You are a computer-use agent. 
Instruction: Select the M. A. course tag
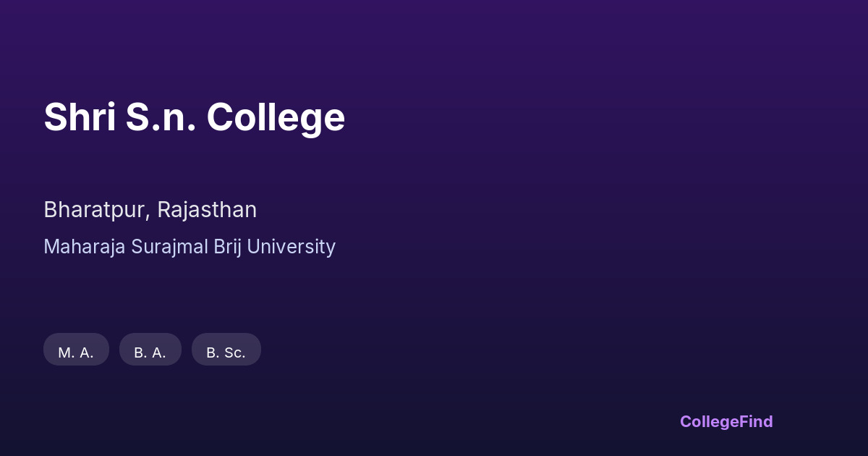click(x=76, y=352)
